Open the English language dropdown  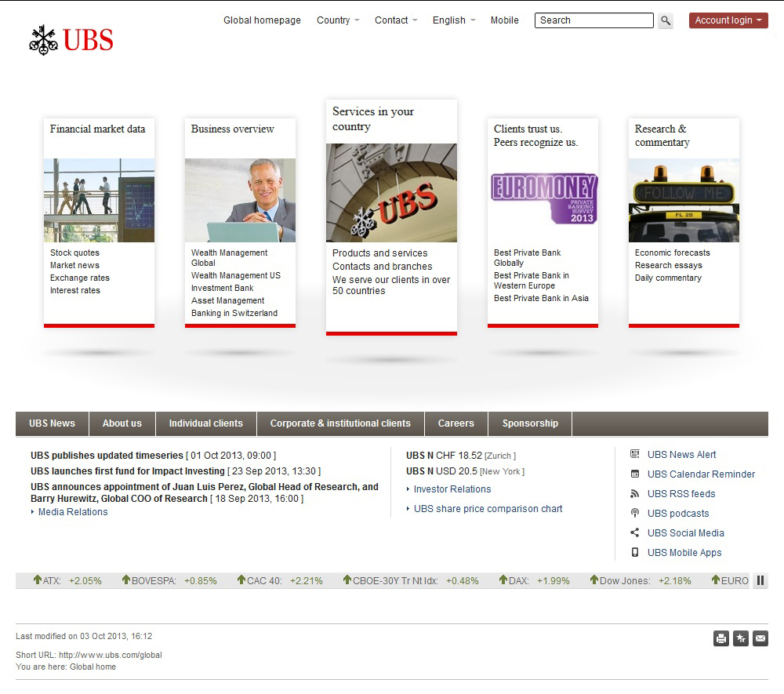pyautogui.click(x=454, y=20)
